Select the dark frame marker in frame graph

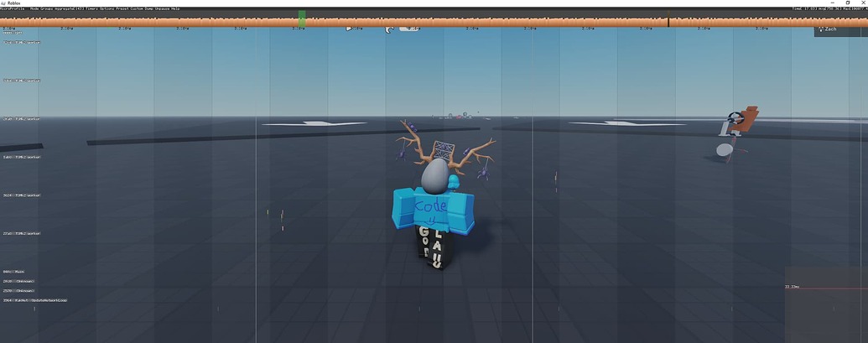coord(668,19)
